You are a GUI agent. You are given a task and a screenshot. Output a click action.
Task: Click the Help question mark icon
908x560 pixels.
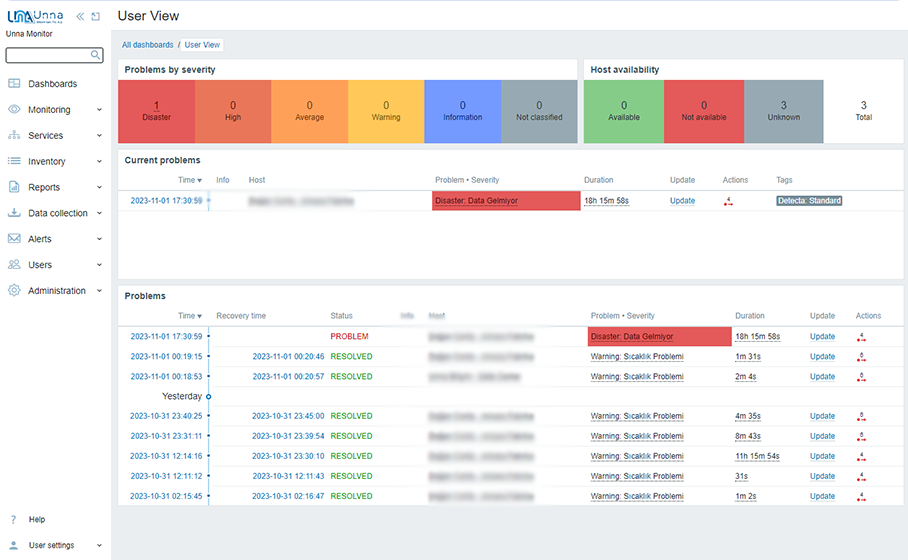point(14,520)
